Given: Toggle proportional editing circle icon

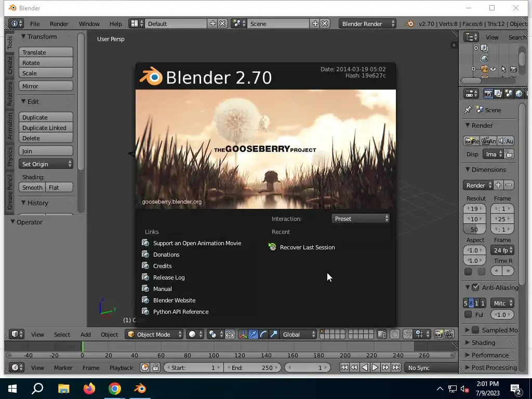Looking at the screenshot, I should (395, 334).
